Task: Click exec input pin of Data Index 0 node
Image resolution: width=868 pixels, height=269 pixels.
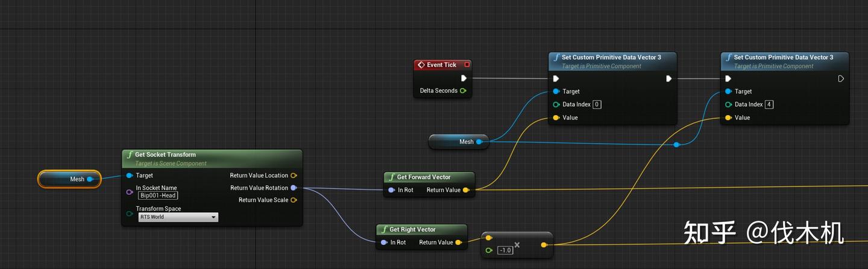Action: coord(556,78)
